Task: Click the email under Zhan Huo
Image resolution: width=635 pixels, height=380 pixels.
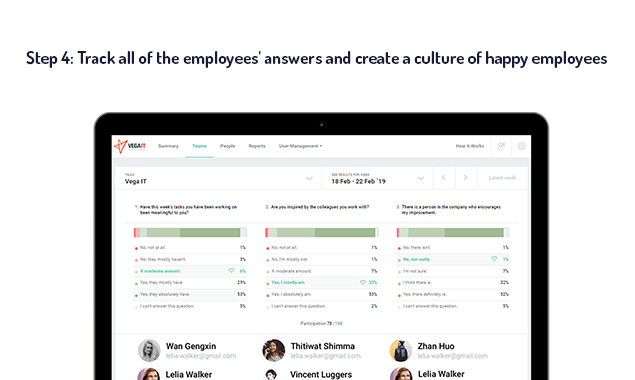Action: click(452, 356)
